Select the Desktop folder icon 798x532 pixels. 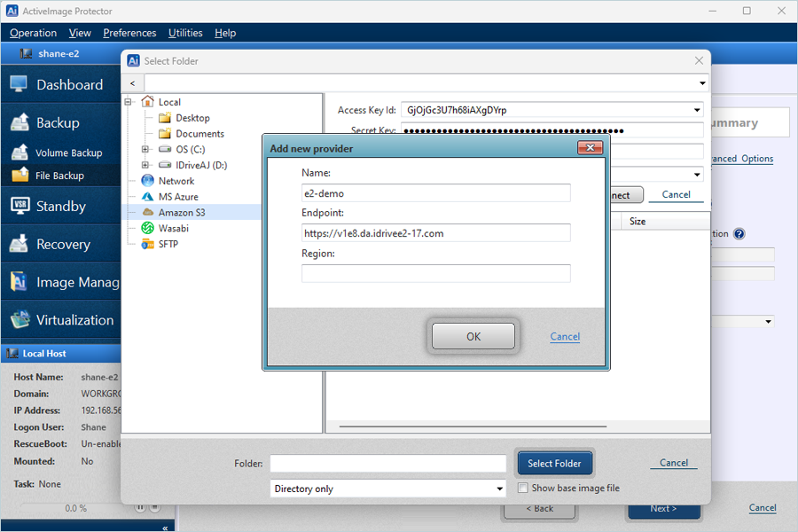(164, 118)
